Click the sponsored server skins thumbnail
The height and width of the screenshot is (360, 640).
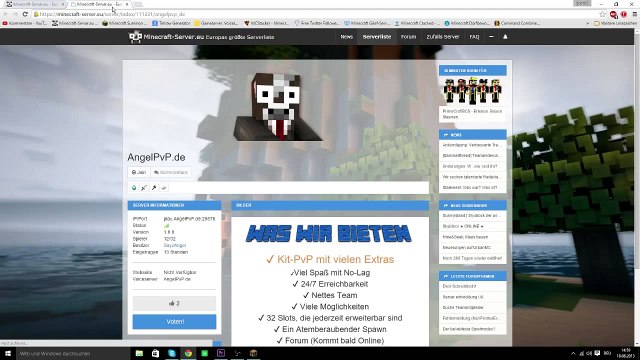(473, 91)
